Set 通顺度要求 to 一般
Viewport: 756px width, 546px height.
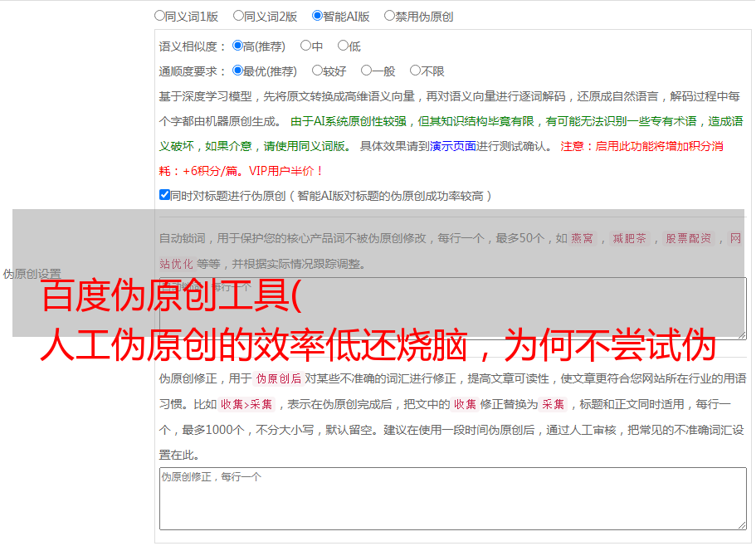point(367,71)
